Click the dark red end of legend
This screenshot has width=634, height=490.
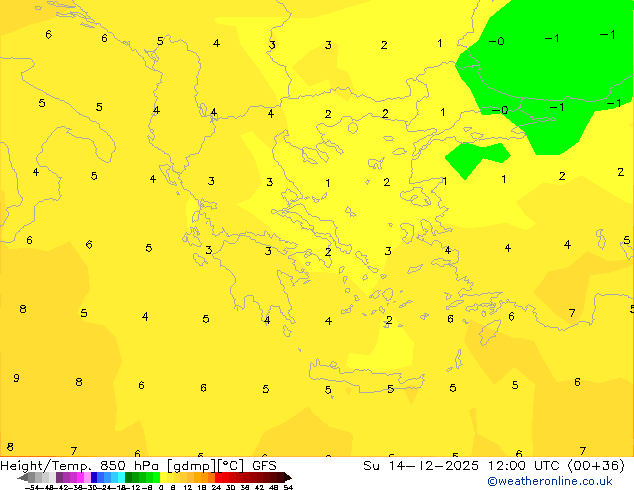point(280,477)
